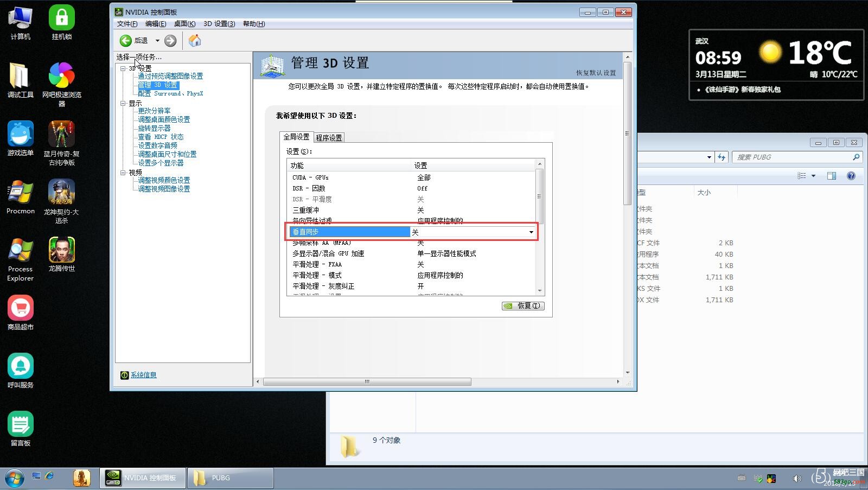Click 调整桌面颜色设置 link

click(x=164, y=120)
